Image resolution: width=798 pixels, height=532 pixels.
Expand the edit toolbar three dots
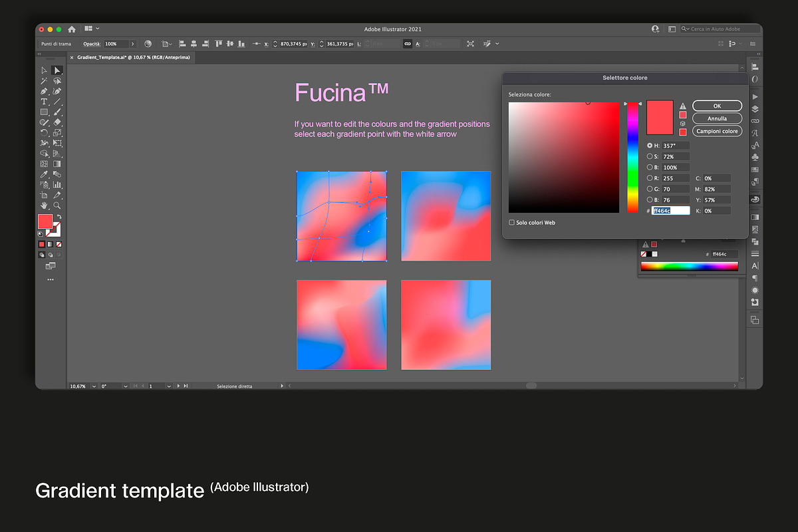pyautogui.click(x=51, y=279)
